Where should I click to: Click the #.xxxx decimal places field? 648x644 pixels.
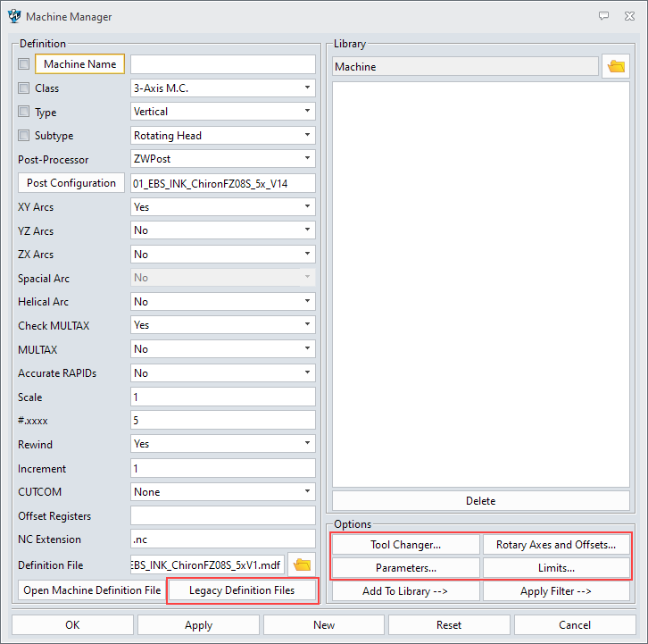[223, 420]
